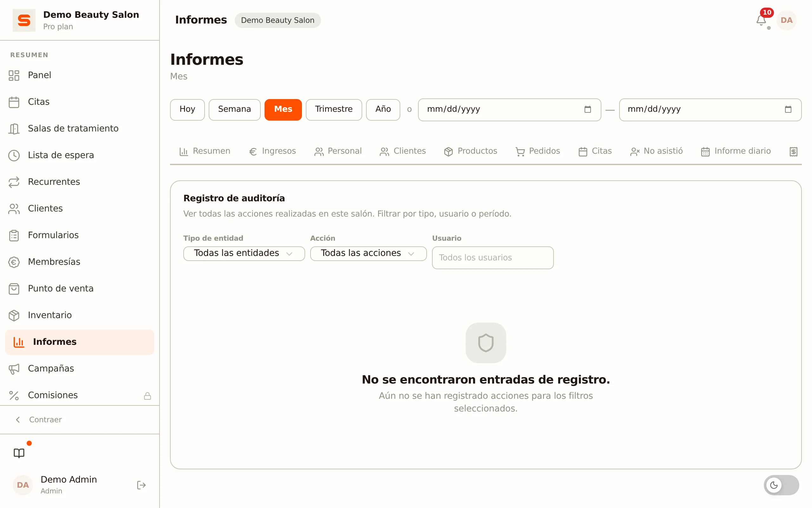Click the DA avatar in top bar
This screenshot has width=812, height=508.
click(x=786, y=20)
